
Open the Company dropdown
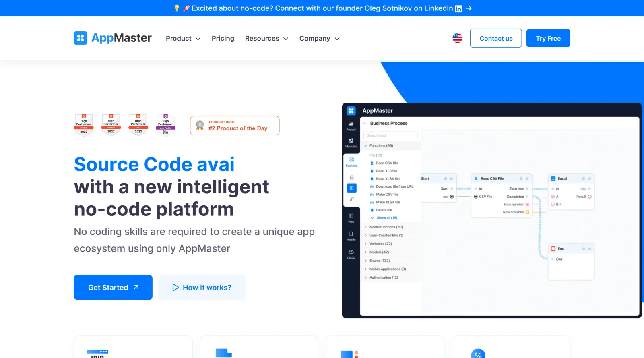[x=320, y=38]
